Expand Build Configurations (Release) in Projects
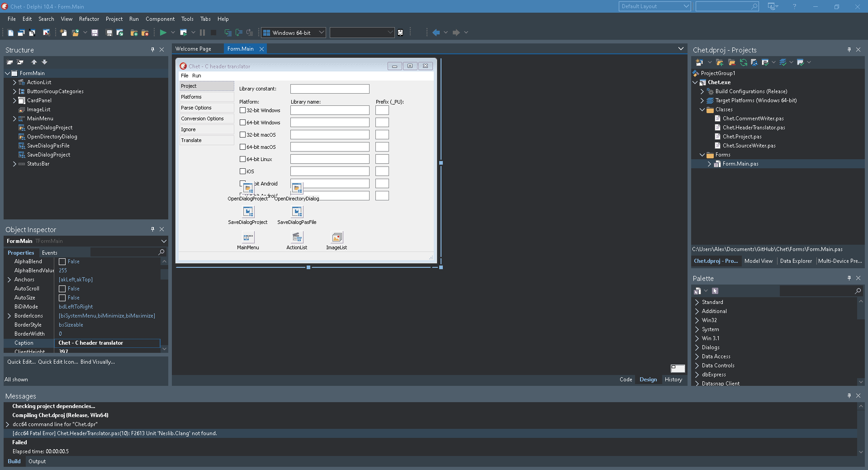The width and height of the screenshot is (868, 470). (702, 91)
